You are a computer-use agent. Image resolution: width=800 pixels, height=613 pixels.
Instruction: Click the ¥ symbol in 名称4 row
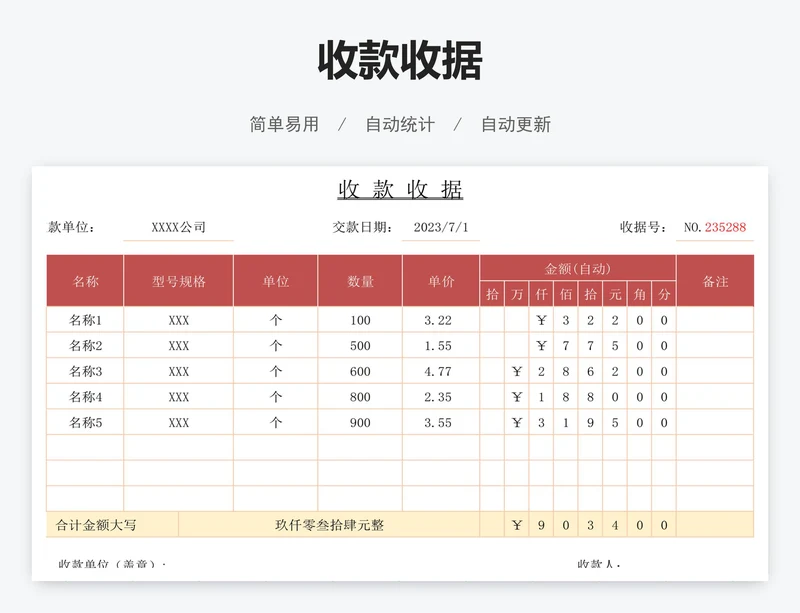(x=517, y=397)
